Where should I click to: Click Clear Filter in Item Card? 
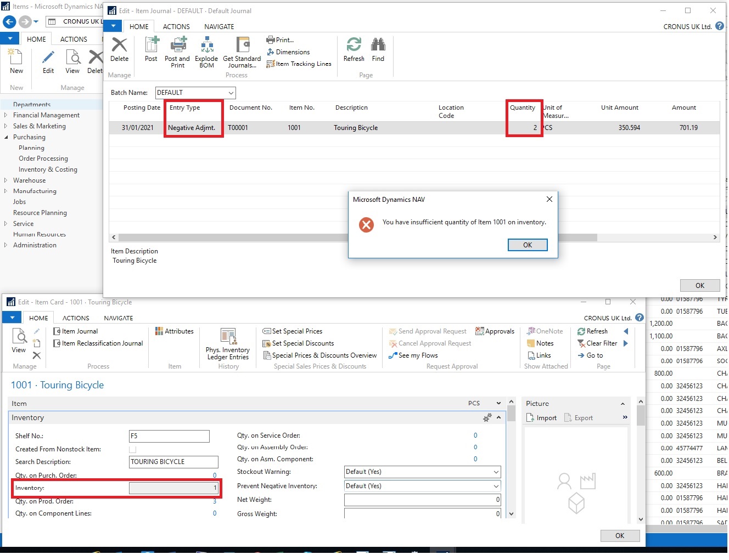pos(597,343)
